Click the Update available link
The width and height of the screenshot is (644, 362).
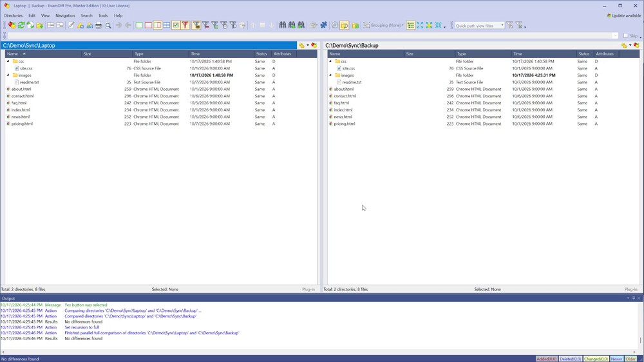pos(624,15)
